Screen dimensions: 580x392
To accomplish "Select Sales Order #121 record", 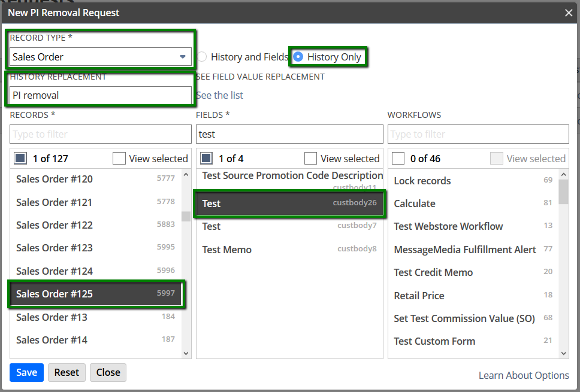I will (95, 202).
